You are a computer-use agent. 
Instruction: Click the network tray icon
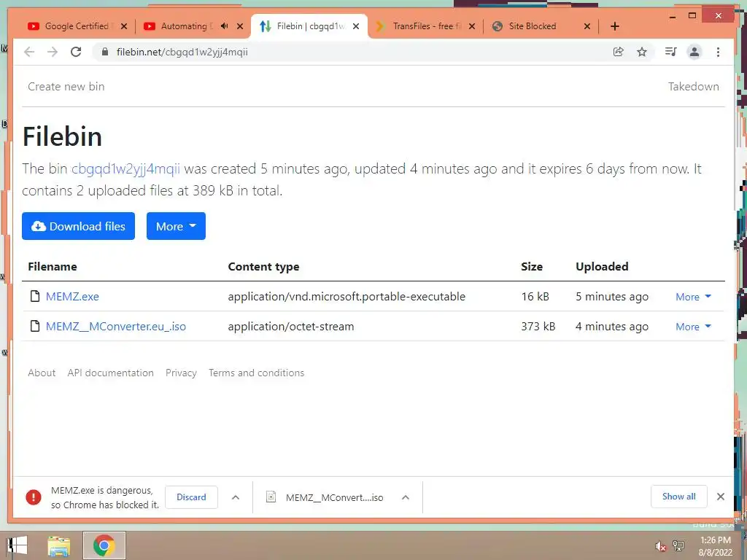(678, 546)
